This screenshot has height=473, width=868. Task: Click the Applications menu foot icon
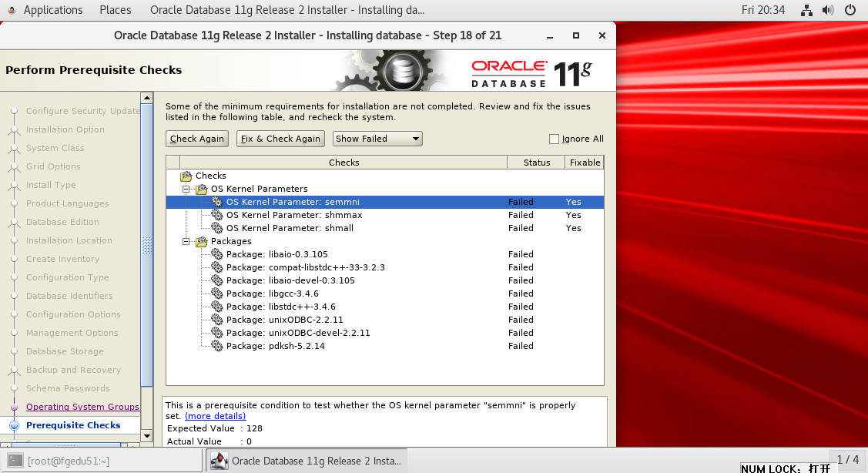click(x=12, y=10)
